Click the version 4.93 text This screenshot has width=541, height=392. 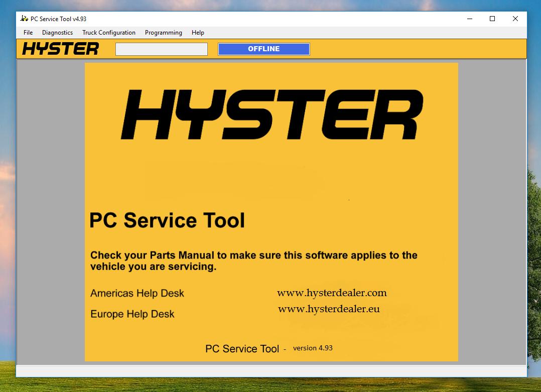(312, 348)
